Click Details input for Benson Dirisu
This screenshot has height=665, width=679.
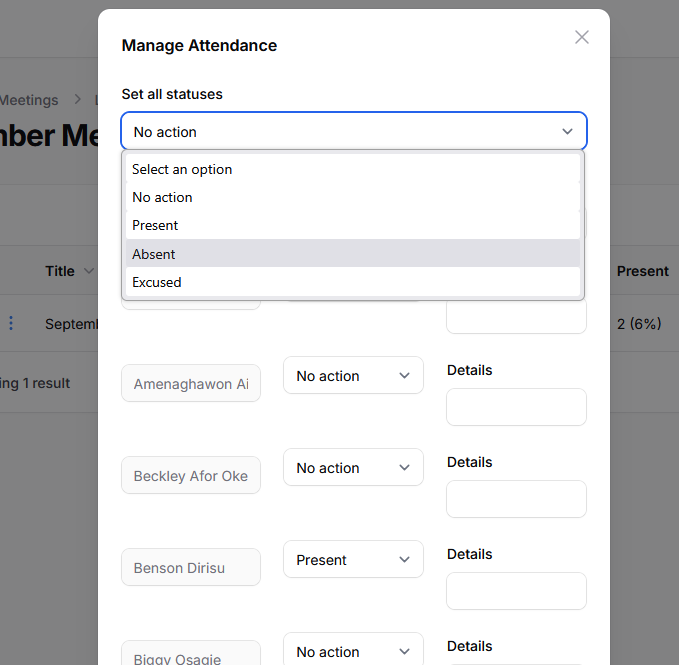(516, 591)
